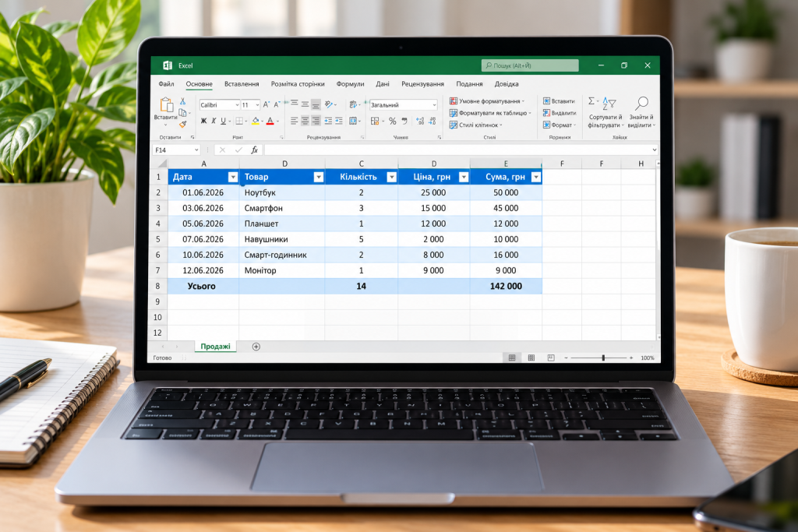
Task: Open the Загальний number format dropdown
Action: pyautogui.click(x=434, y=105)
